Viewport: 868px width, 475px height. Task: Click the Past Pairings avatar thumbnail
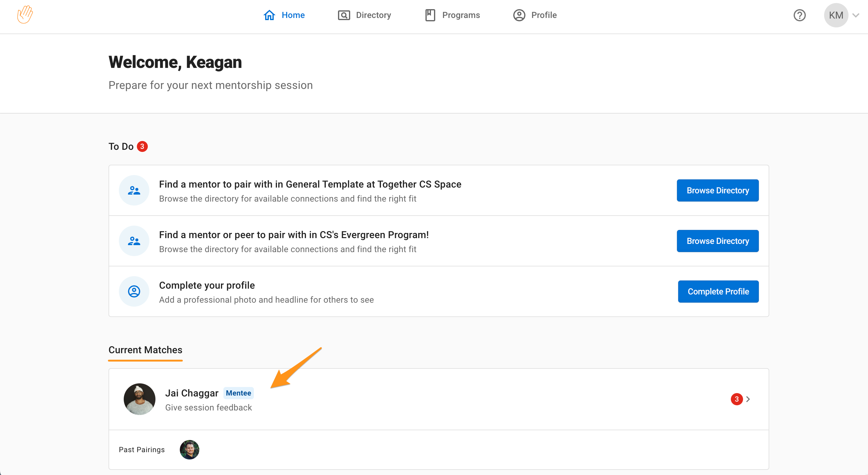189,450
